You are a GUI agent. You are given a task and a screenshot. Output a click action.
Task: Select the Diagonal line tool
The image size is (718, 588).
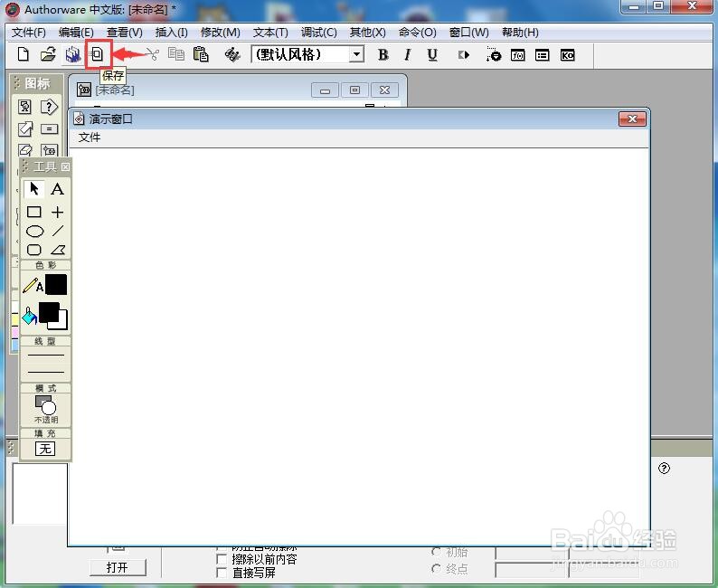(x=58, y=231)
